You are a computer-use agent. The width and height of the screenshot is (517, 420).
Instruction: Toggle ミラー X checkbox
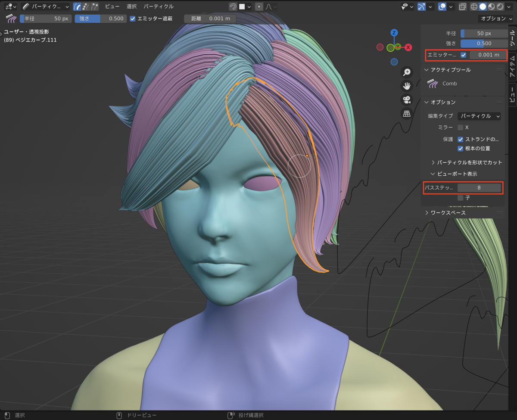[x=461, y=128]
